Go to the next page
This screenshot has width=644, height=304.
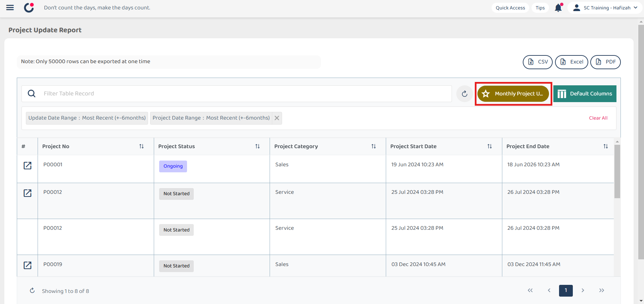[x=583, y=291]
